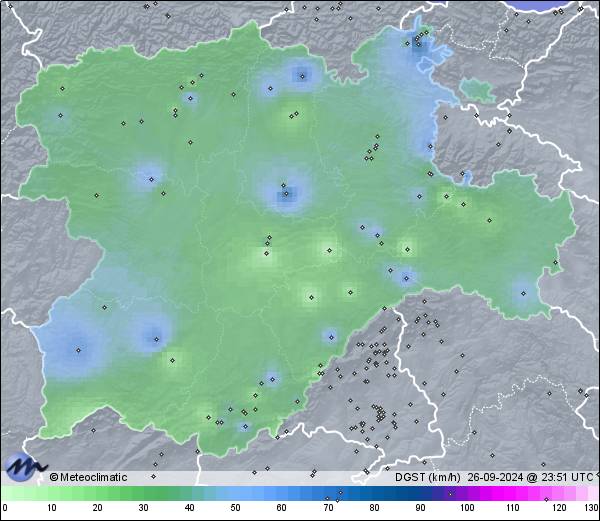Click the 40 value on the wind scale
The width and height of the screenshot is (600, 521).
click(189, 508)
